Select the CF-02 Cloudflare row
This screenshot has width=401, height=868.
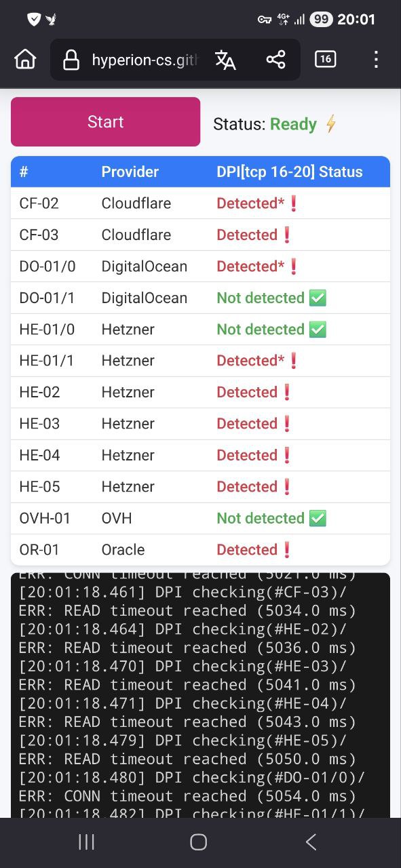click(200, 203)
